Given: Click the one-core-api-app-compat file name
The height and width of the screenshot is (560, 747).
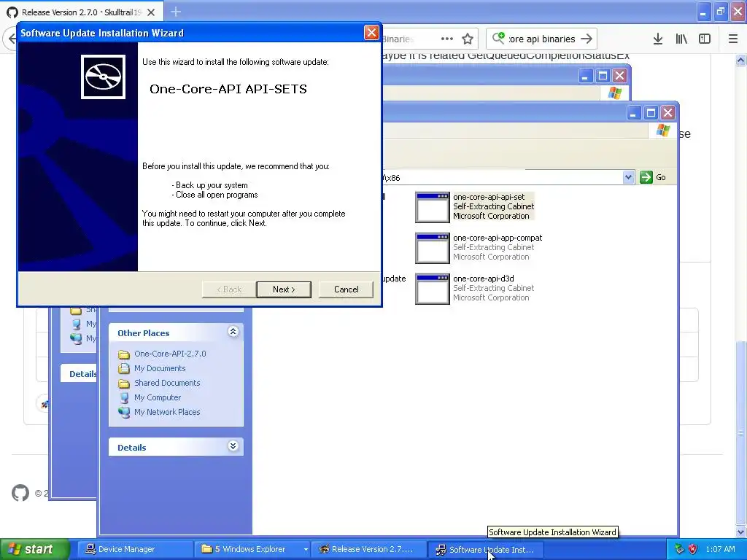Looking at the screenshot, I should [498, 238].
